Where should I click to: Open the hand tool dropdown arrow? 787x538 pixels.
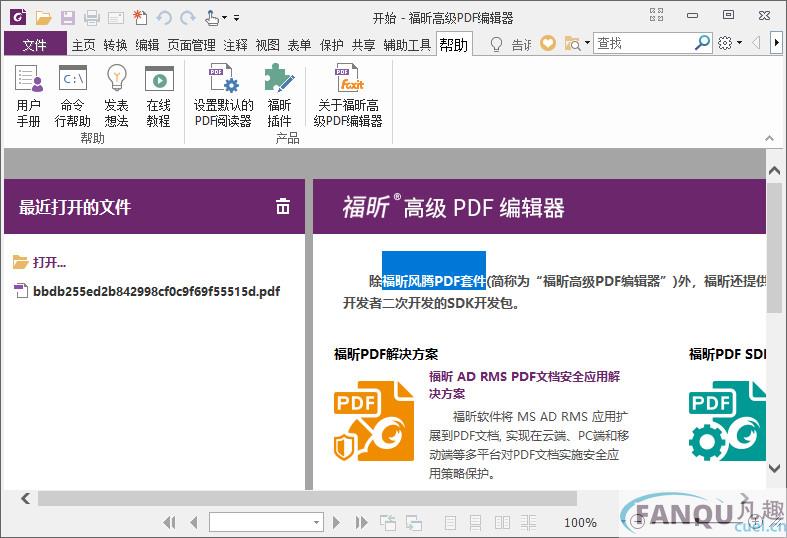224,18
